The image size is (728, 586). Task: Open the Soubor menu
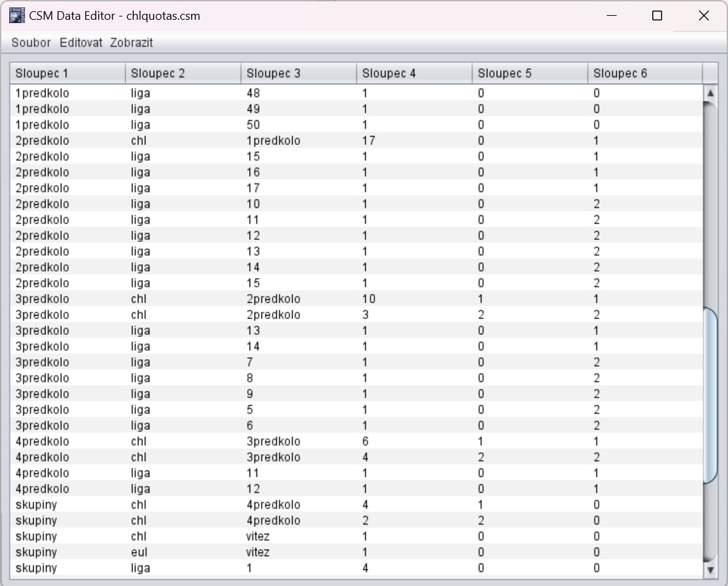click(x=31, y=43)
